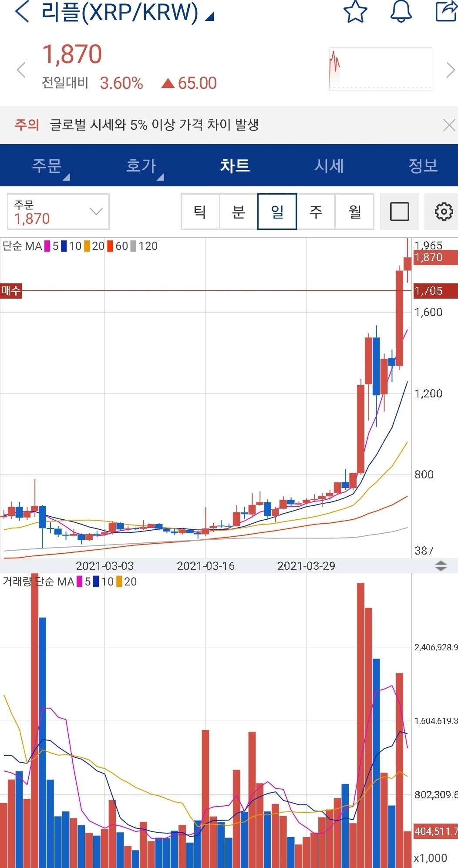
Task: Tap the mini price chart thumbnail
Action: [x=380, y=69]
